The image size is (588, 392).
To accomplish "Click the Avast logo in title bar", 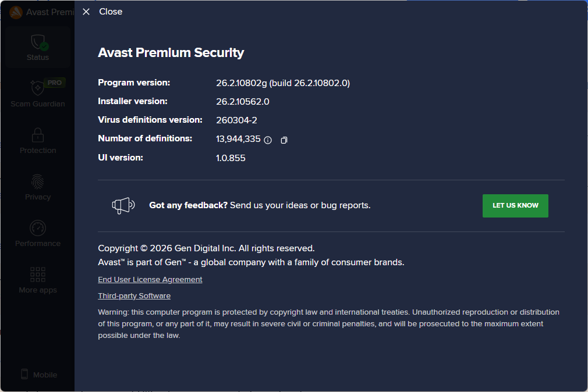I will [16, 12].
